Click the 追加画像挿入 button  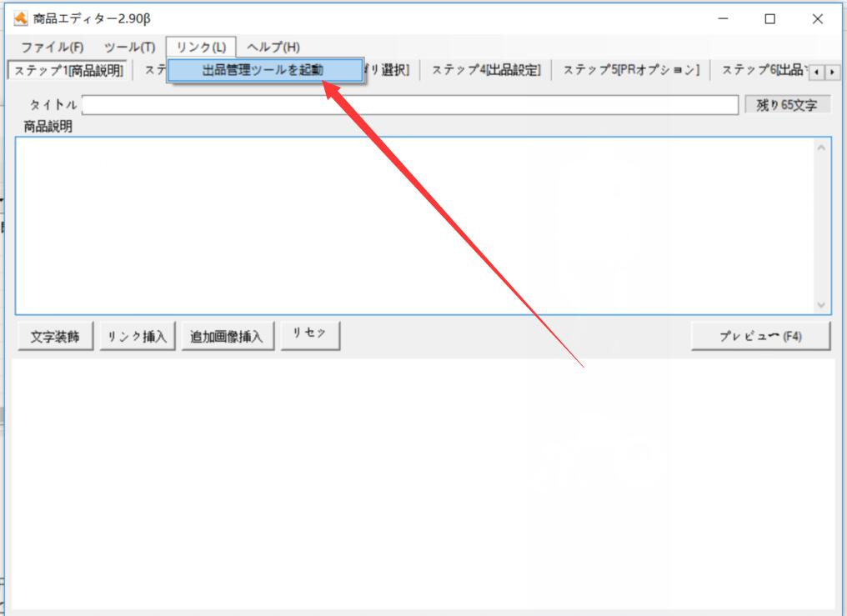tap(228, 337)
